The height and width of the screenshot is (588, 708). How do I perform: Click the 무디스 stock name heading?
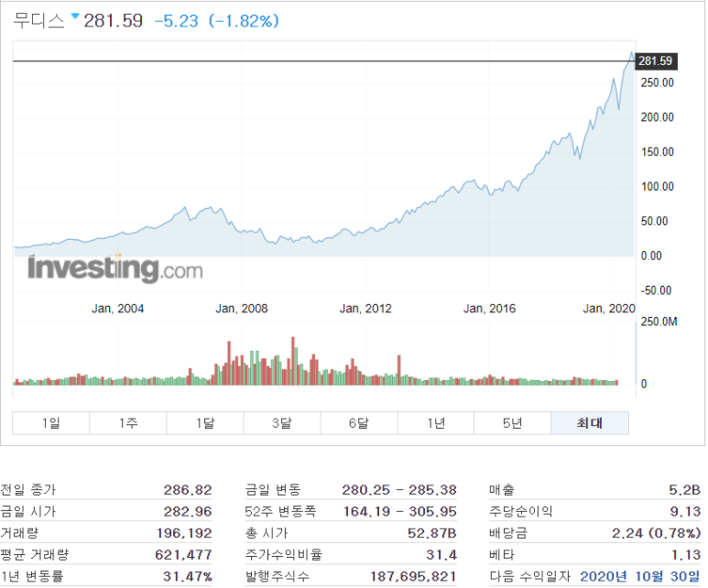(x=38, y=21)
